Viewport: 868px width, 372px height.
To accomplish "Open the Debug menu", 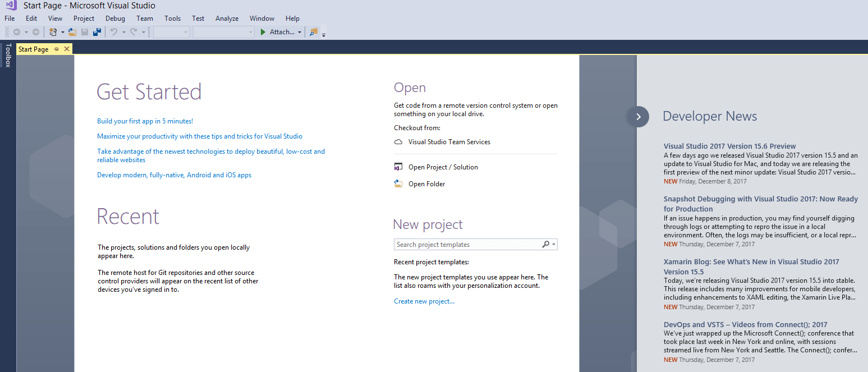I will (115, 19).
